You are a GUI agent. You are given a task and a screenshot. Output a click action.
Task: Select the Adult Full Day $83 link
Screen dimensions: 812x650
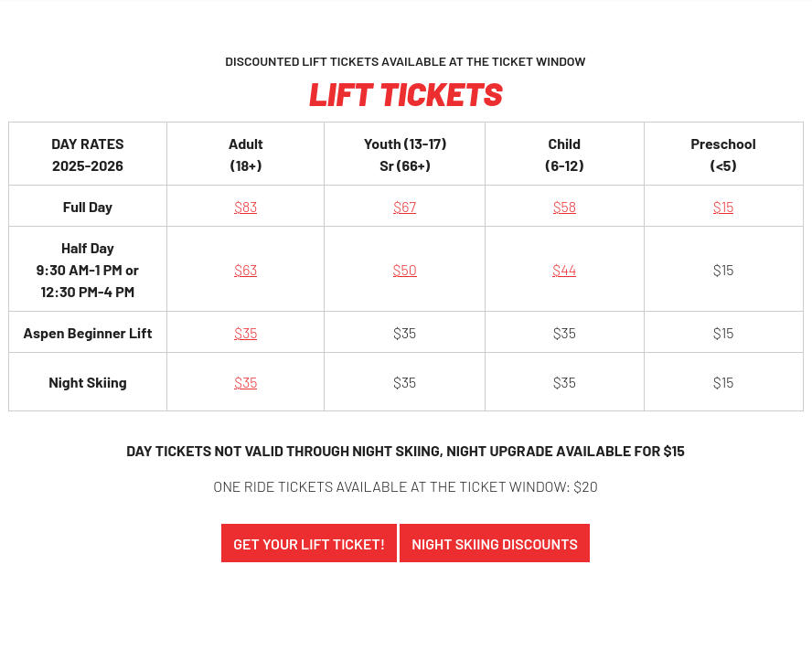coord(245,208)
